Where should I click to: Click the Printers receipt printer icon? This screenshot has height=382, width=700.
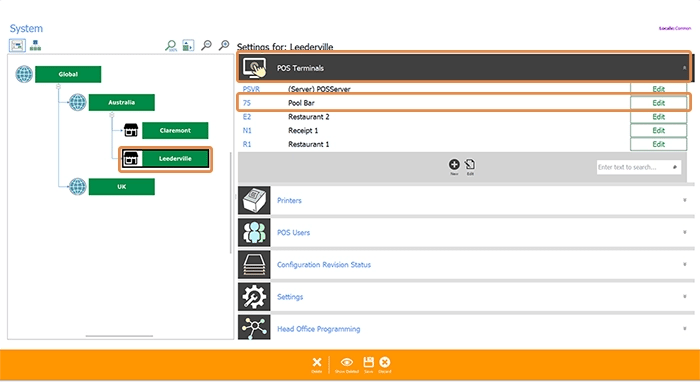pyautogui.click(x=254, y=200)
